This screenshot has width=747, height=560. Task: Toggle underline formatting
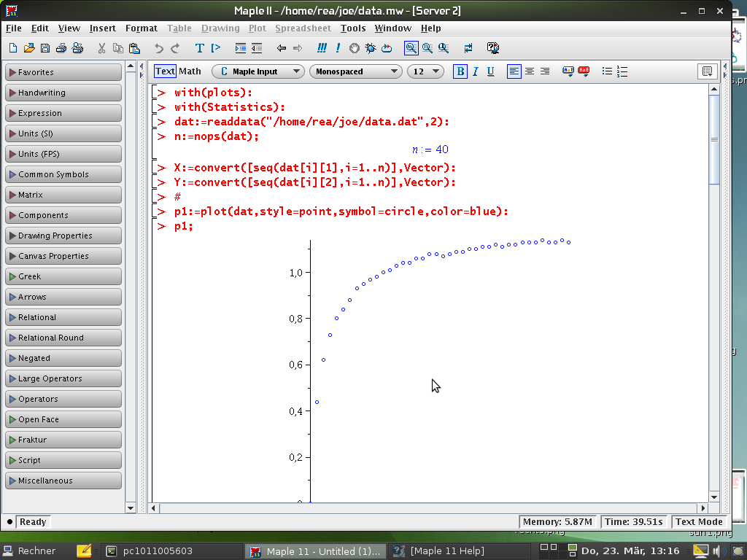(491, 71)
